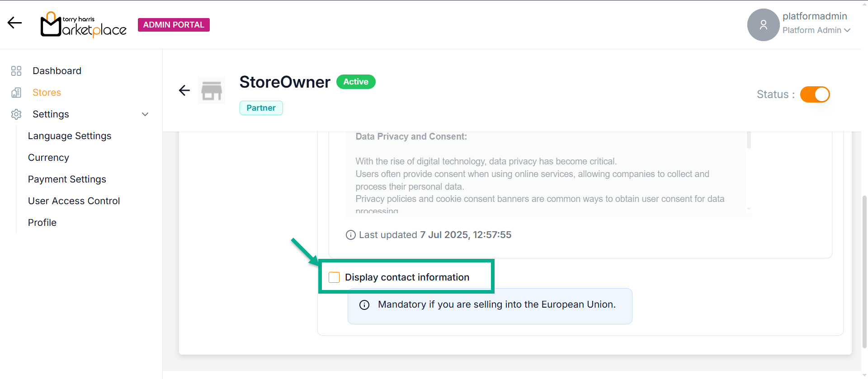Image resolution: width=868 pixels, height=379 pixels.
Task: Open the Platform Admin role dropdown
Action: point(816,30)
